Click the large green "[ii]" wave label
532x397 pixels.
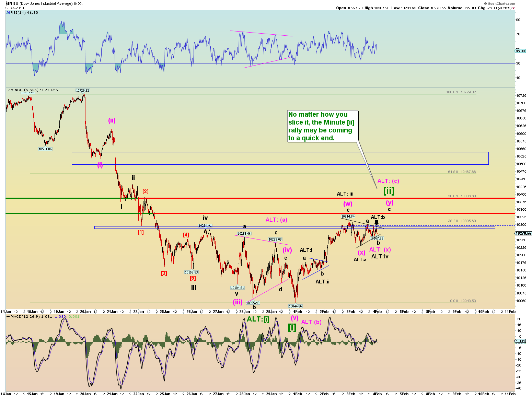pos(389,190)
